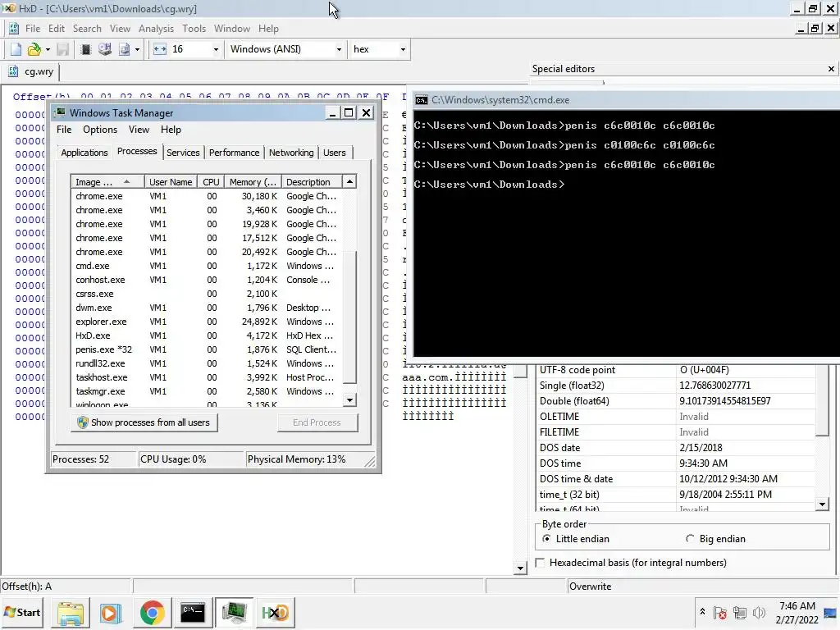Sort processes by Memory column
The width and height of the screenshot is (840, 630).
click(253, 182)
